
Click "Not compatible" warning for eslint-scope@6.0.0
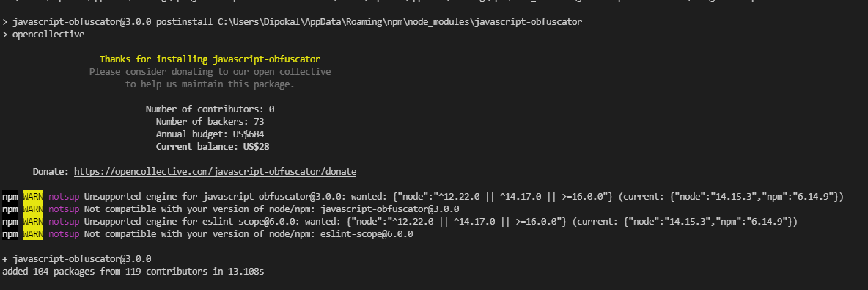tap(249, 234)
